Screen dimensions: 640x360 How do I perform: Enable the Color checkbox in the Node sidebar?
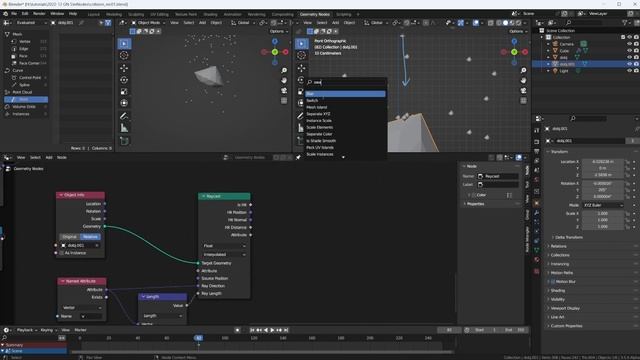(474, 195)
